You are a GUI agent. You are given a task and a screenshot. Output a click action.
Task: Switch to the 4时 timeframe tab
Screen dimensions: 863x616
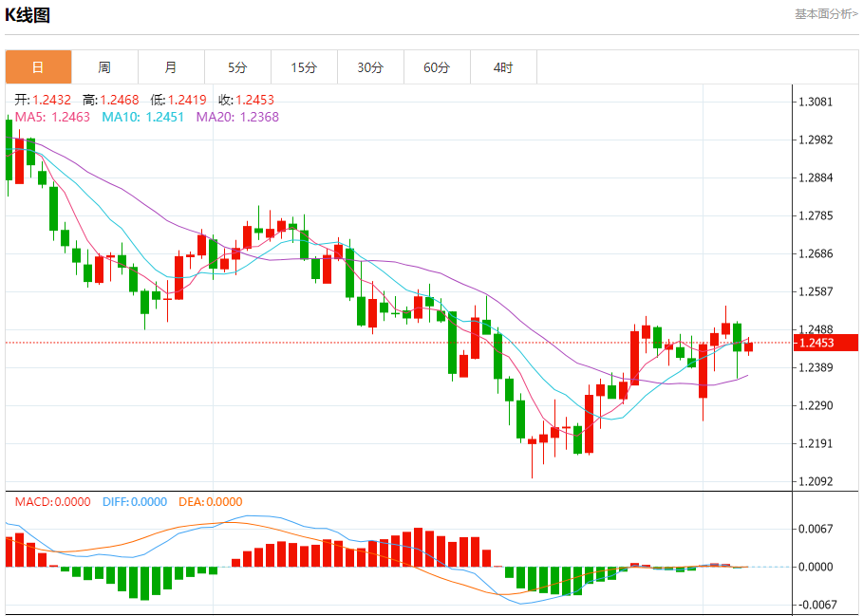pyautogui.click(x=503, y=67)
